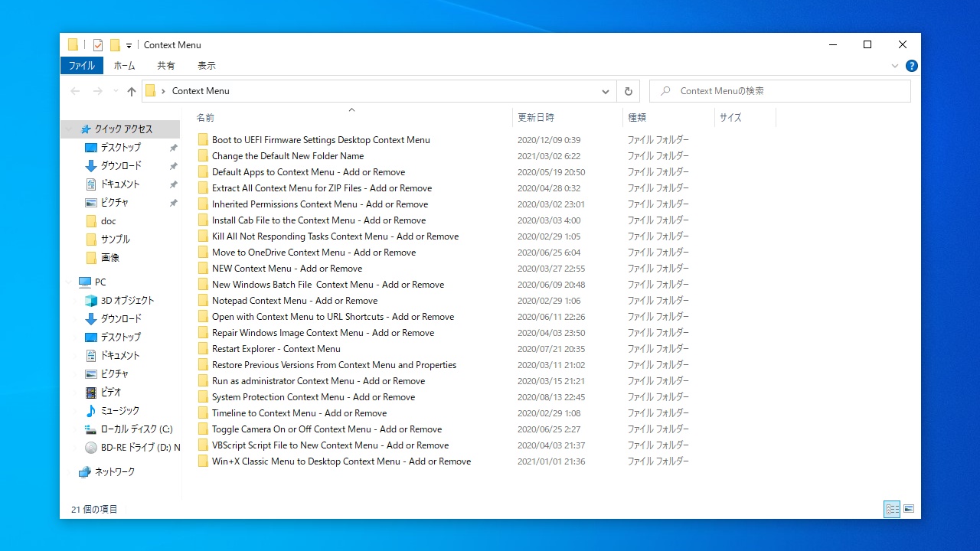The height and width of the screenshot is (551, 980).
Task: Go up one folder level
Action: click(x=132, y=91)
